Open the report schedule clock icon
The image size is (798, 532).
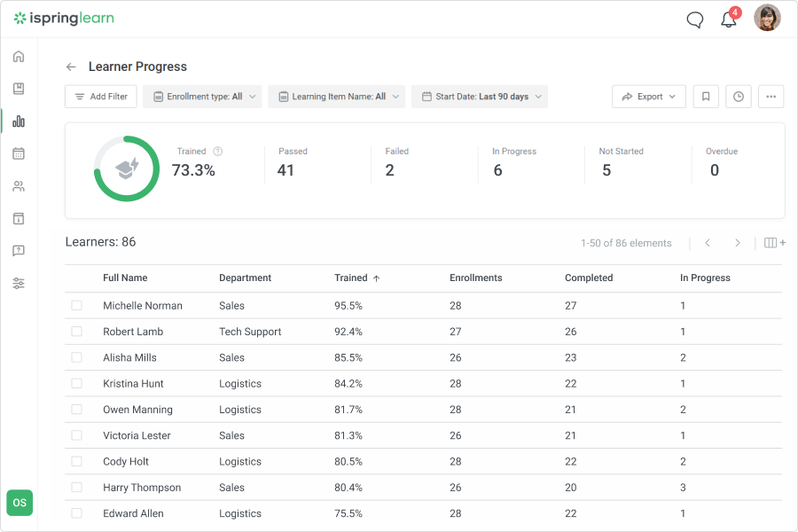(738, 96)
